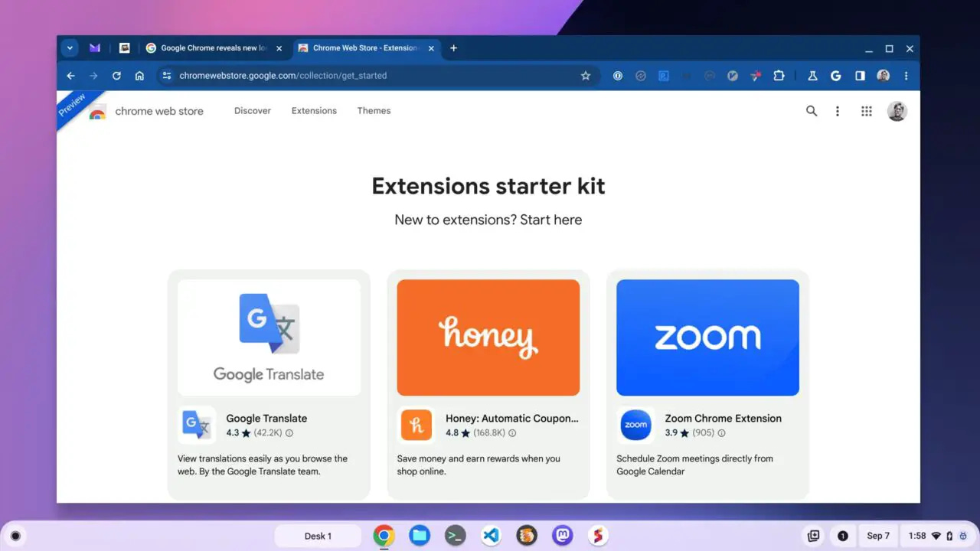This screenshot has height=551, width=980.
Task: Select the Chrome Web Store tab
Action: click(367, 47)
